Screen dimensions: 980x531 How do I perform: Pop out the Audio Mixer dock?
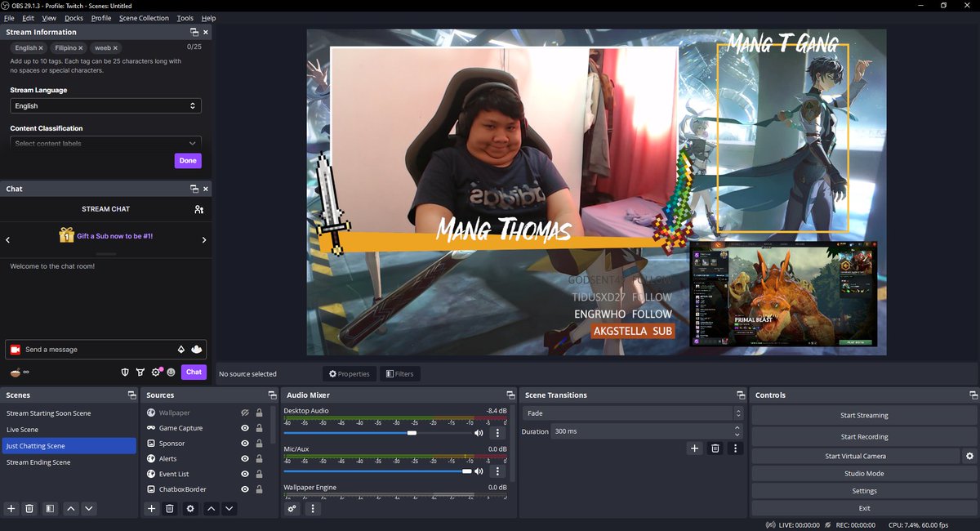tap(510, 395)
